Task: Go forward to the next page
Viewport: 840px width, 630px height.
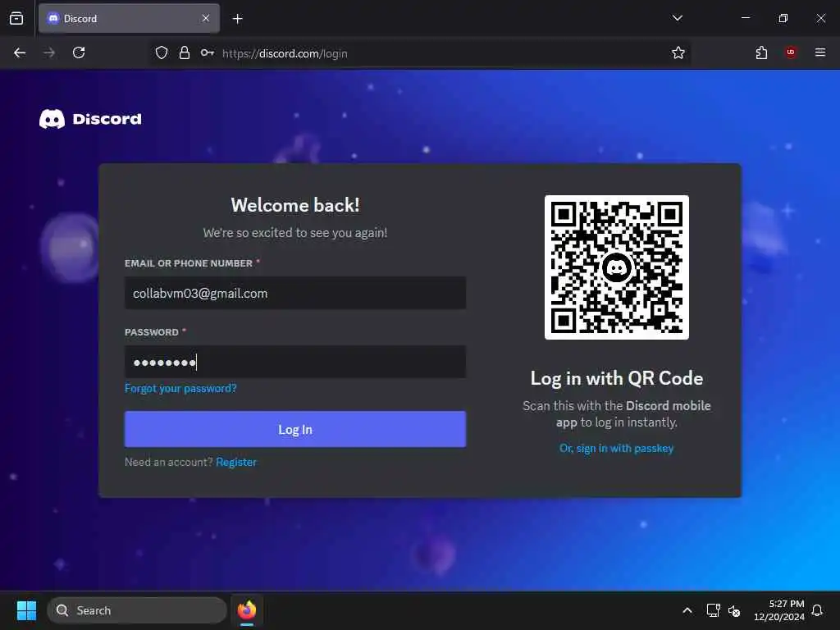Action: (49, 52)
